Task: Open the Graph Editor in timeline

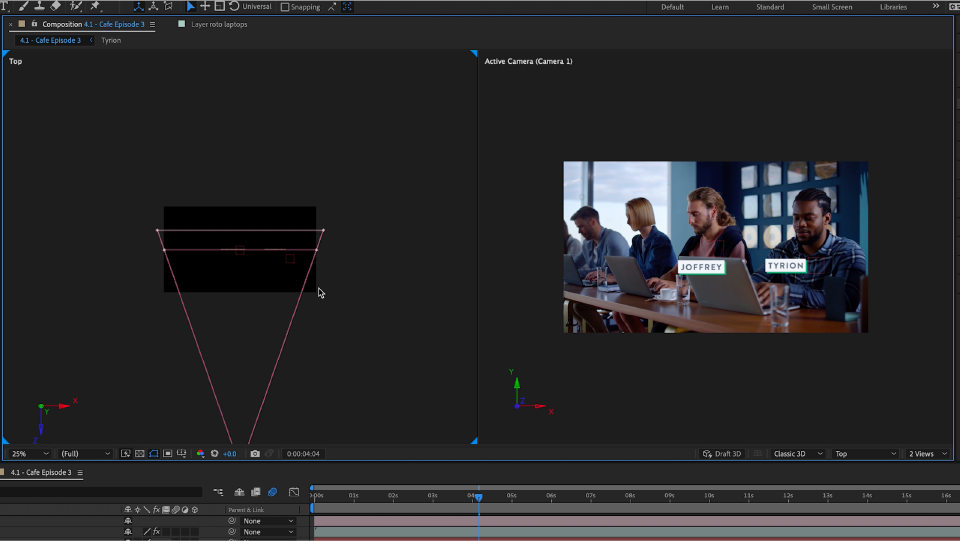Action: pyautogui.click(x=294, y=492)
